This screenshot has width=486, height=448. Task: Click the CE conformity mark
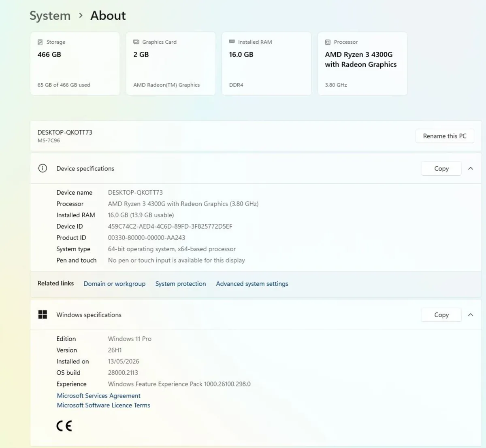(64, 426)
